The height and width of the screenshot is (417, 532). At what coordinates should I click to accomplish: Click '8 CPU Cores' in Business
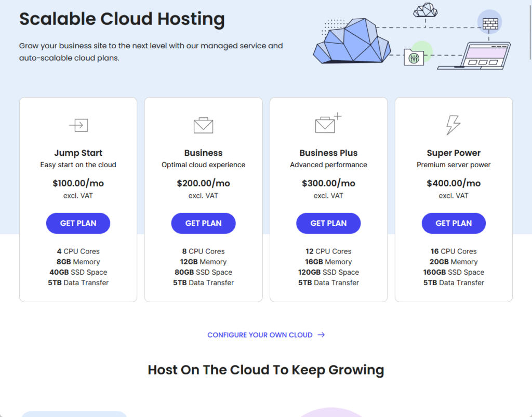tap(203, 251)
